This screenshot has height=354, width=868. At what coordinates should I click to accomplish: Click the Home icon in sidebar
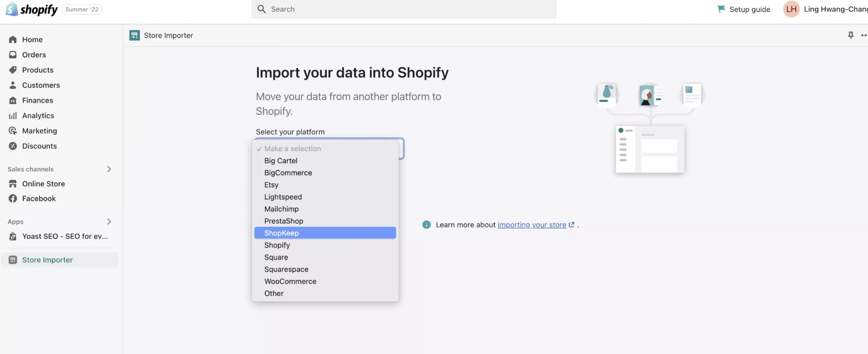coord(13,40)
